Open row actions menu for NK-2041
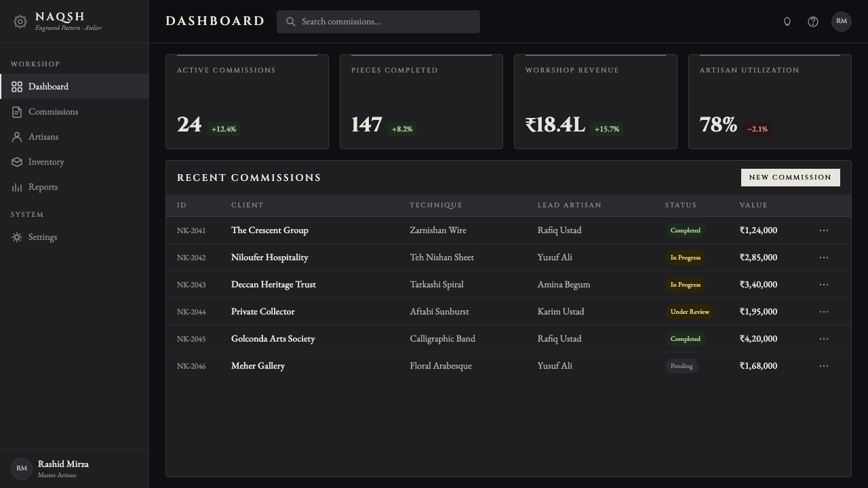 point(824,230)
